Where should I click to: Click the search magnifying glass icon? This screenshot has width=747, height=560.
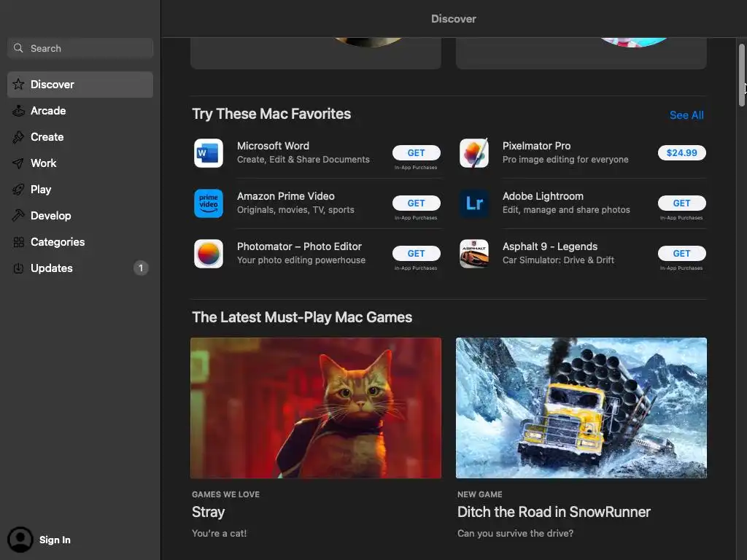pos(18,48)
